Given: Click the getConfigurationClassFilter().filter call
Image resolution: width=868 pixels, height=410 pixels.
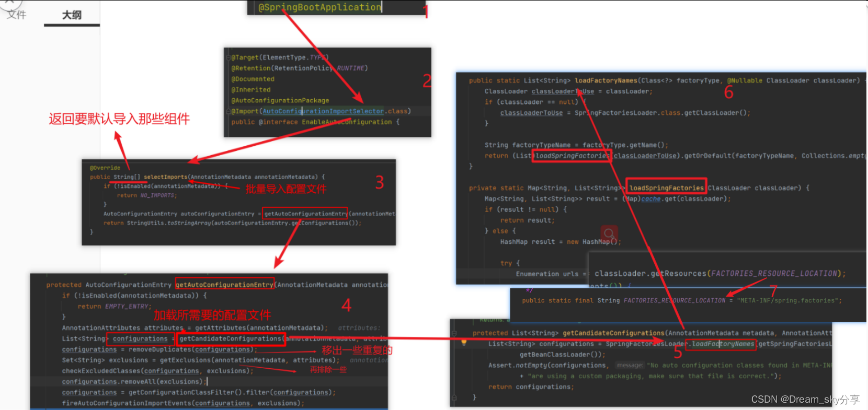Looking at the screenshot, I should coord(232,392).
